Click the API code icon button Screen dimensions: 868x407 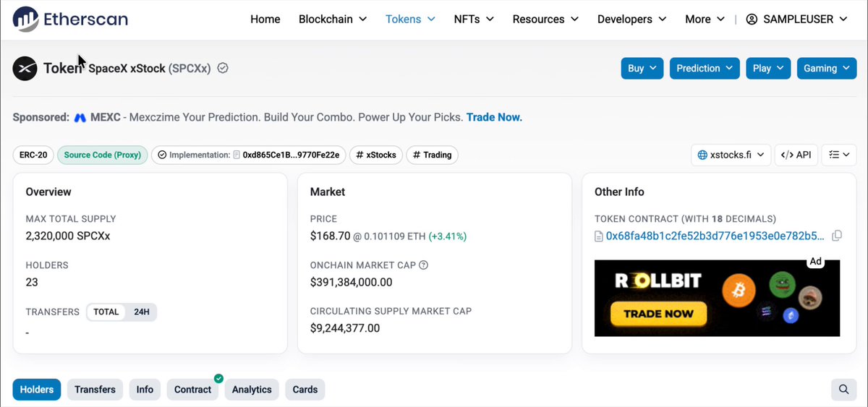pos(796,155)
